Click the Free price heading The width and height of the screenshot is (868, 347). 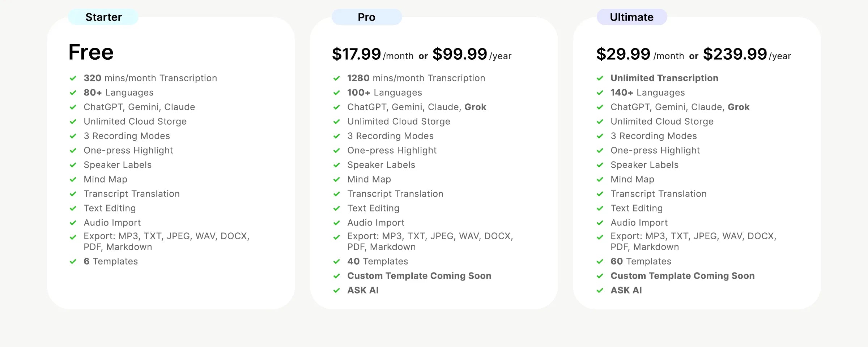91,52
